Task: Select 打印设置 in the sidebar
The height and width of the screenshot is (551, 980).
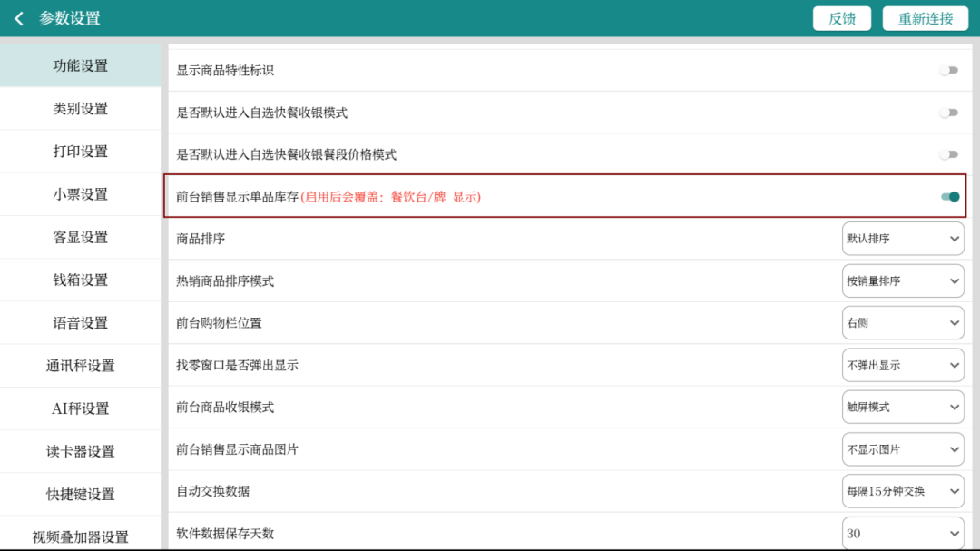Action: (80, 152)
